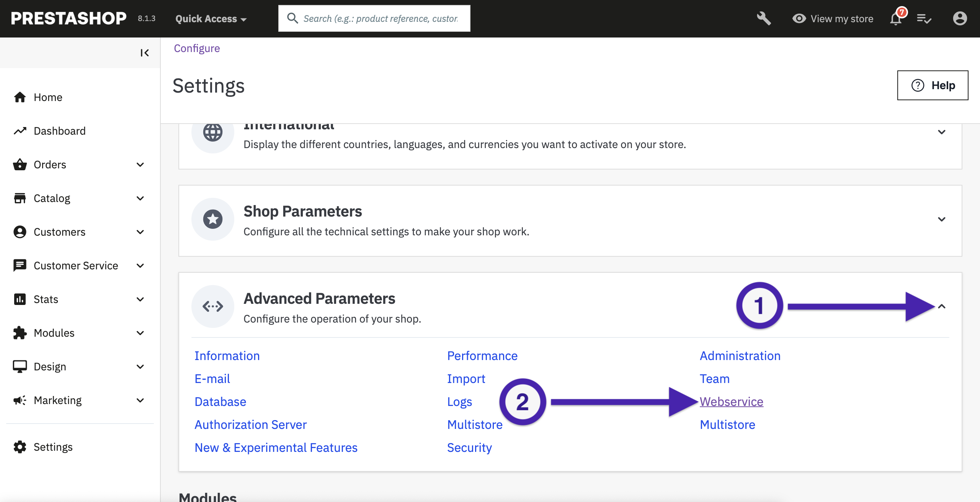The height and width of the screenshot is (502, 980).
Task: Select Settings in the sidebar
Action: pos(53,447)
